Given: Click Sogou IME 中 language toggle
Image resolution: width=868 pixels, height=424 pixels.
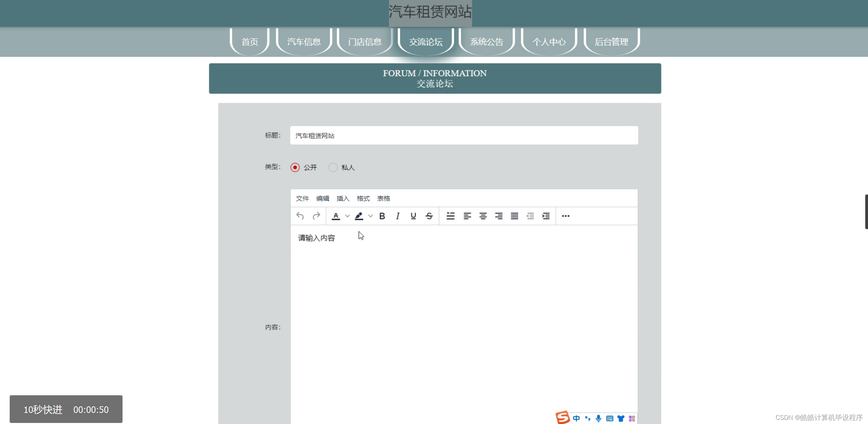Looking at the screenshot, I should pos(576,418).
